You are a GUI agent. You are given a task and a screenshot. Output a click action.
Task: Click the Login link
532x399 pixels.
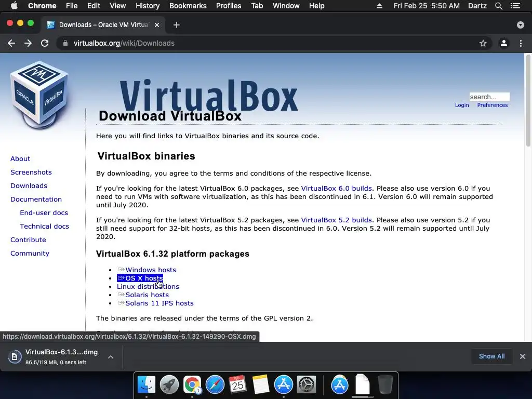pyautogui.click(x=462, y=105)
